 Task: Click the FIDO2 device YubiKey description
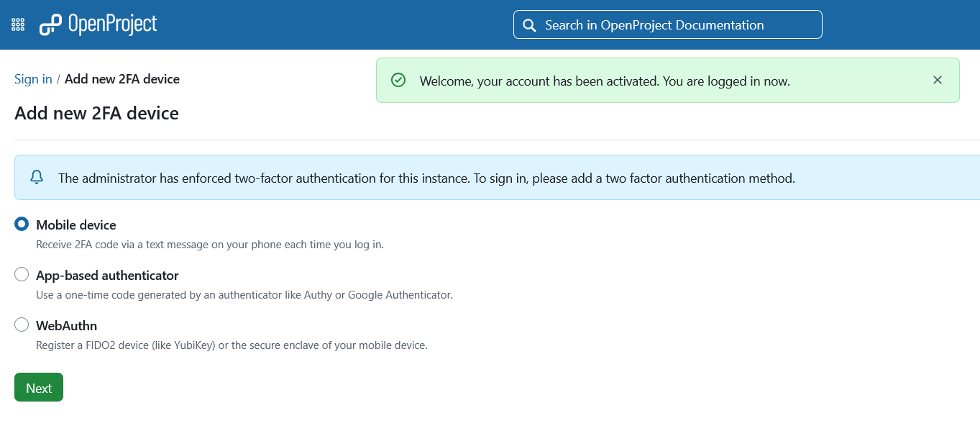(x=232, y=345)
